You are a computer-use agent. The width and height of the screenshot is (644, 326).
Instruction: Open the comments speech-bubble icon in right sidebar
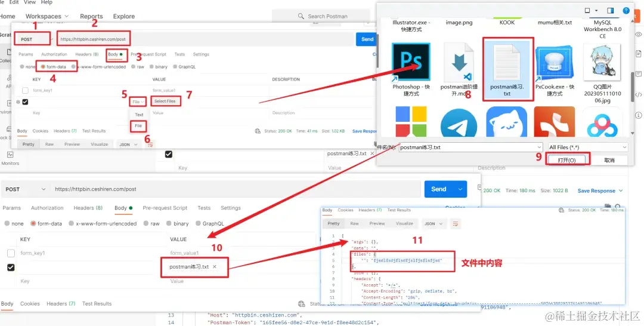638,74
